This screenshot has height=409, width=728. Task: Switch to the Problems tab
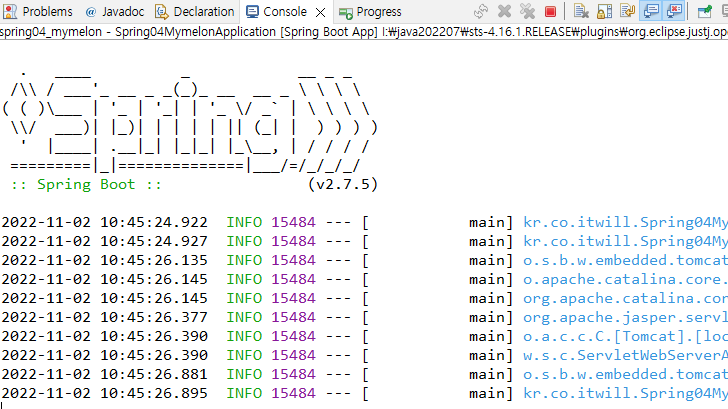(38, 12)
